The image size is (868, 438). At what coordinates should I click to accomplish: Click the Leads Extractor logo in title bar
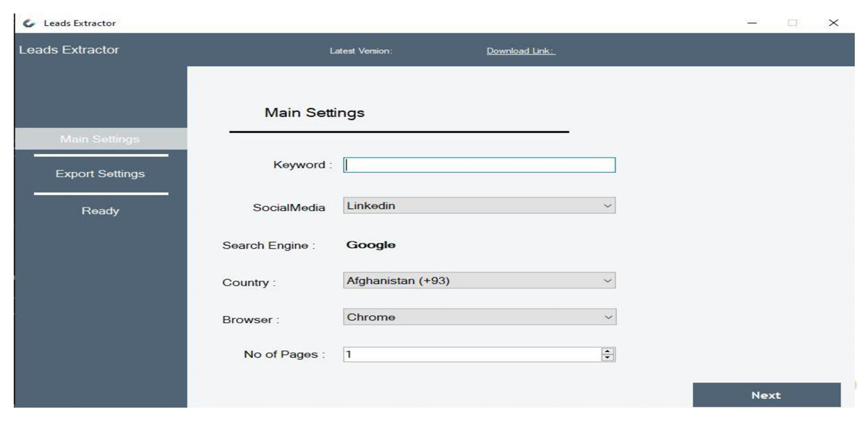click(29, 23)
